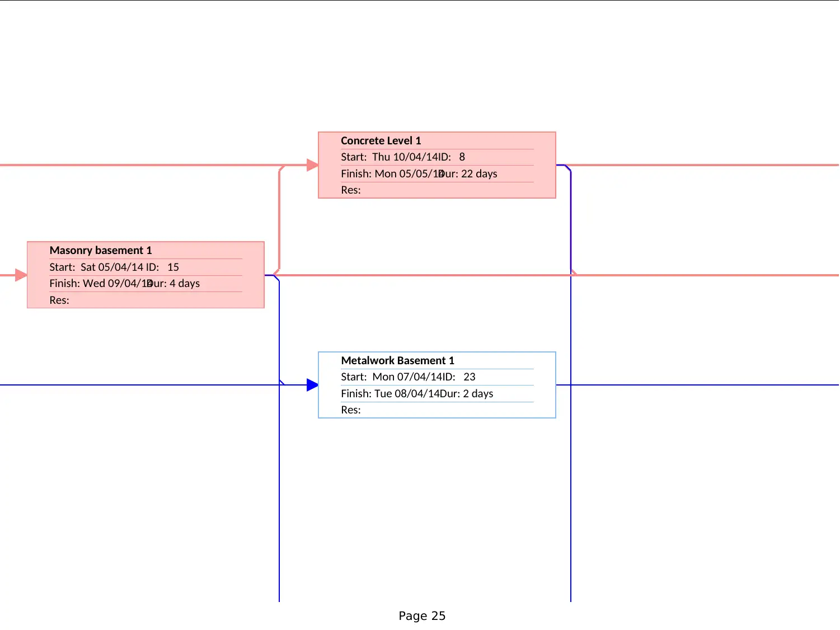Viewport: 840px width, 630px height.
Task: Click the red arrowhead entering Concrete Level 1
Action: click(x=312, y=165)
